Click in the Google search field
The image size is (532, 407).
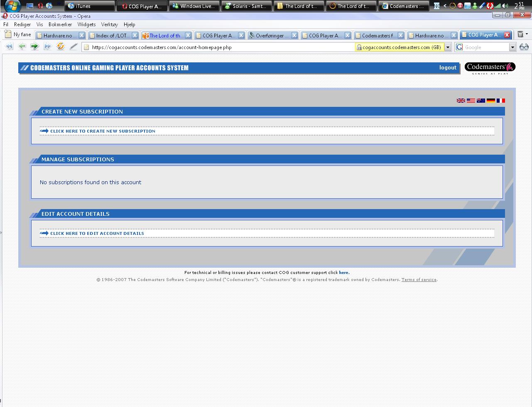485,47
